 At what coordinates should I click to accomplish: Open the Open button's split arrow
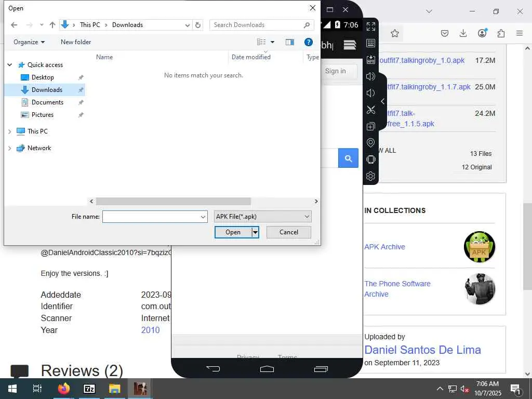coord(255,232)
